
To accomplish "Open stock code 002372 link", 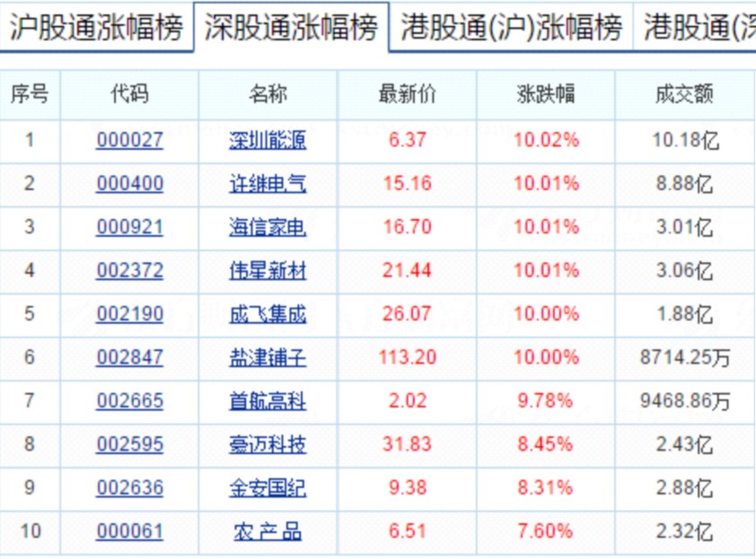I will point(130,270).
